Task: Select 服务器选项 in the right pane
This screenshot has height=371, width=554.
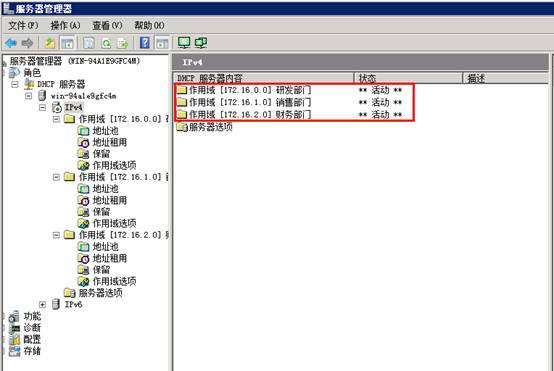Action: coord(205,127)
